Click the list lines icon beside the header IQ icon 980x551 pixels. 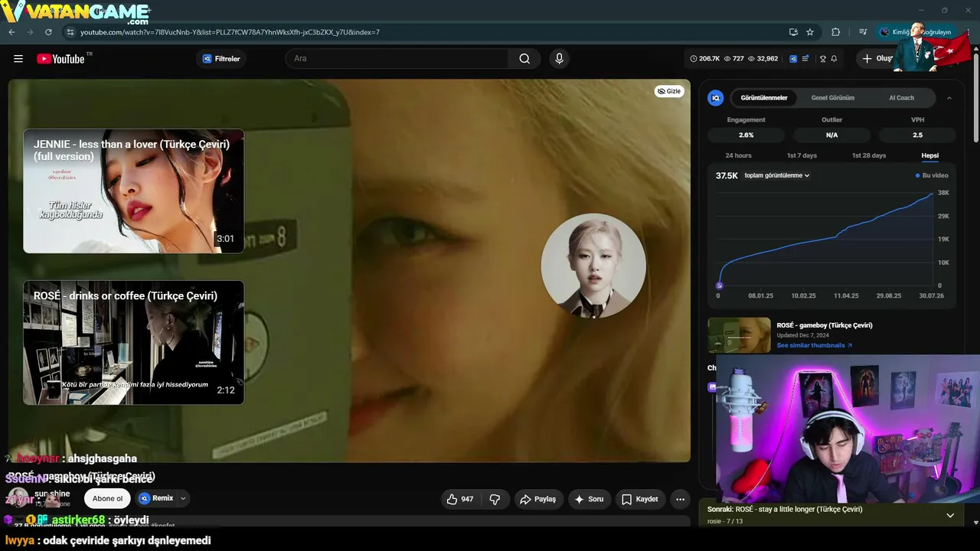coord(805,59)
